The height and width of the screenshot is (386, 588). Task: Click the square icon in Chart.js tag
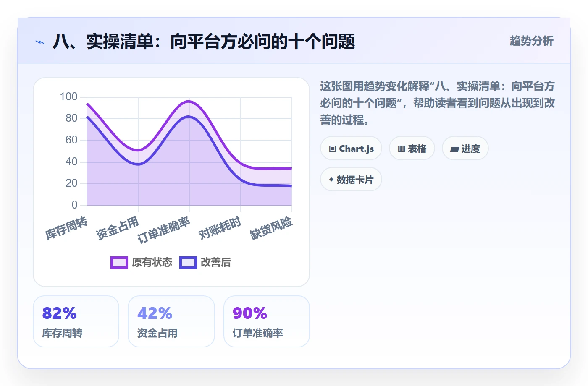[333, 149]
